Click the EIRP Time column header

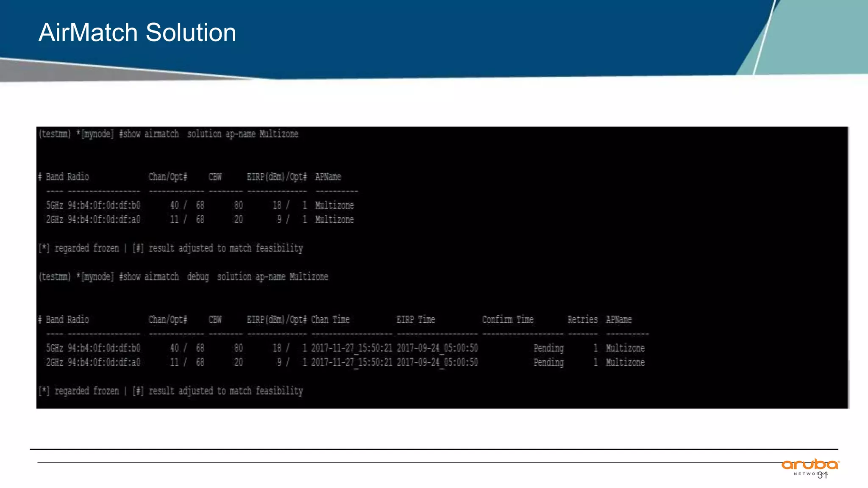(x=416, y=320)
